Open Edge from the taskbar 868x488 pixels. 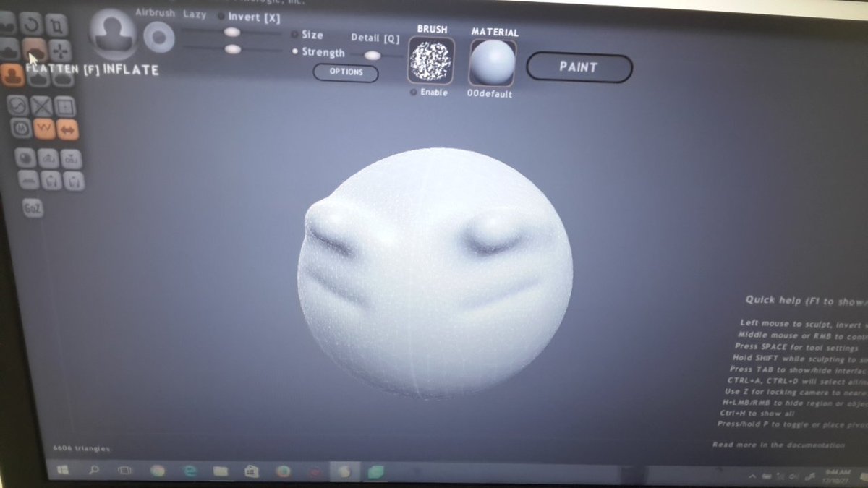190,471
